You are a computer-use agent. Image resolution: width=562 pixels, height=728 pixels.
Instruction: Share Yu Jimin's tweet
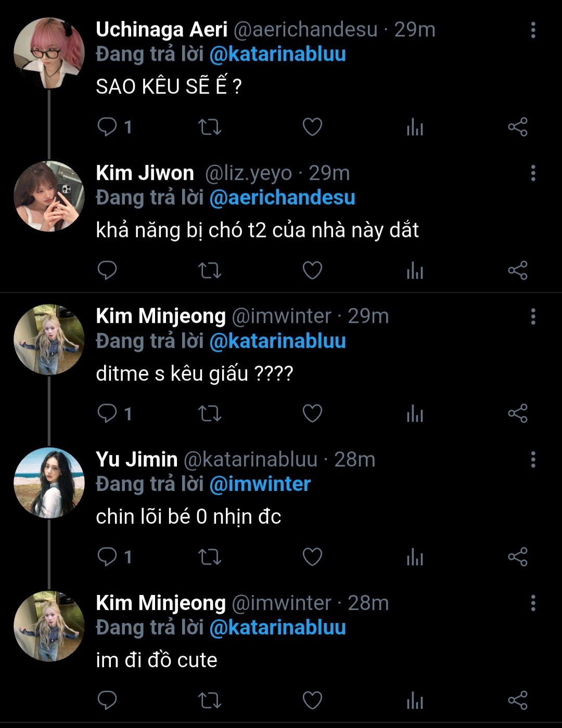click(x=517, y=557)
